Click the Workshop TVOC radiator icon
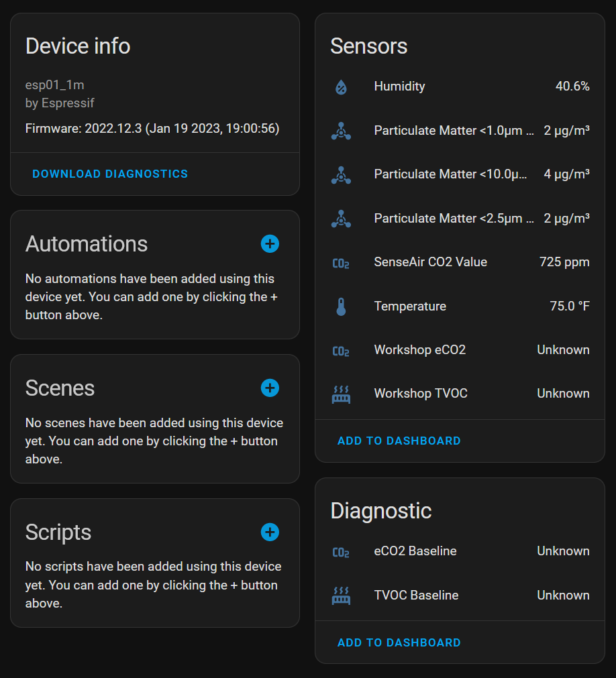The width and height of the screenshot is (616, 678). pos(341,394)
